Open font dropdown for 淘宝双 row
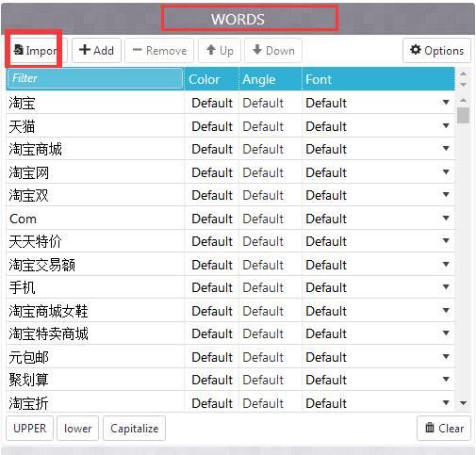This screenshot has width=476, height=455. click(x=446, y=194)
